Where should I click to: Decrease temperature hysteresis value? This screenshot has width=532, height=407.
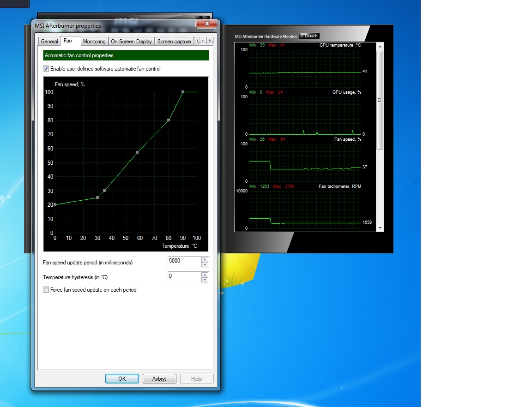point(205,280)
